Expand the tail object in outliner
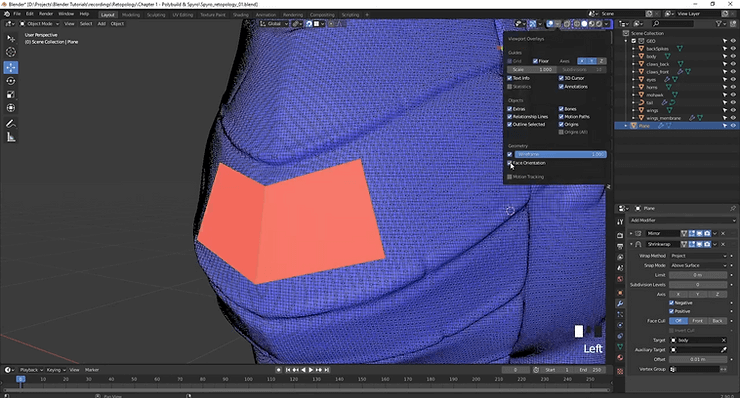The image size is (740, 398). pyautogui.click(x=634, y=102)
